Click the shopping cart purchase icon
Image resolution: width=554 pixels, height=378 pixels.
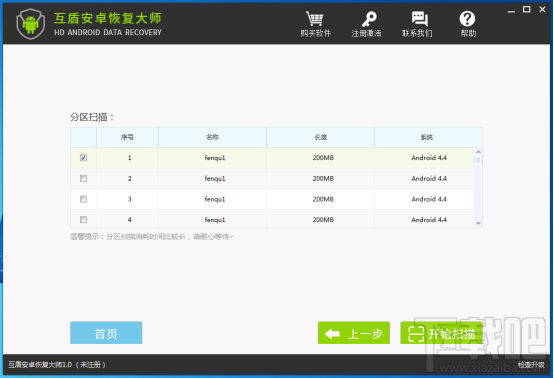(314, 19)
